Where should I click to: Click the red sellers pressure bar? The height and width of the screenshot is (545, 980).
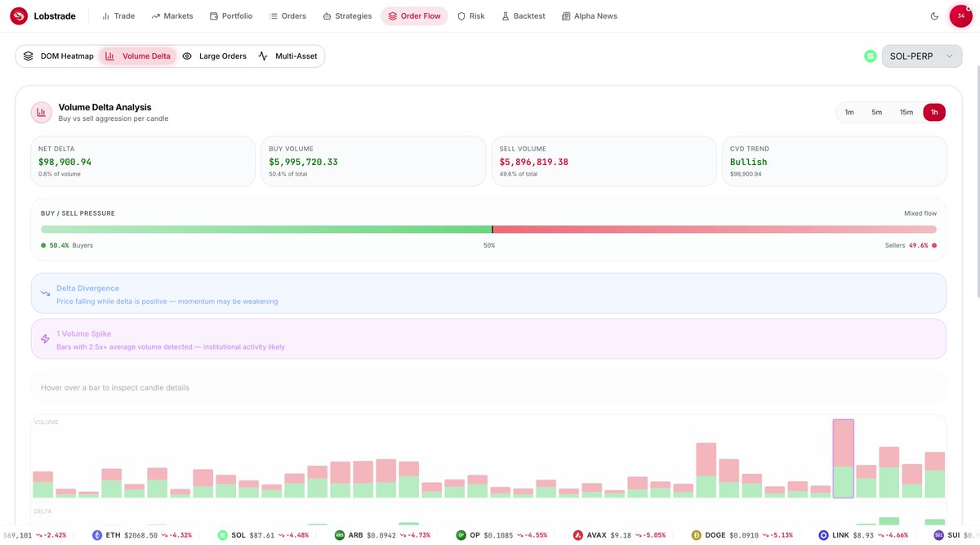point(715,230)
